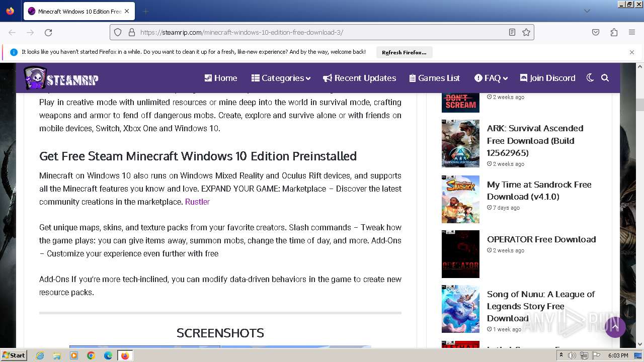Open Firefox application hamburger menu
Screen dimensions: 644x362
(632, 32)
